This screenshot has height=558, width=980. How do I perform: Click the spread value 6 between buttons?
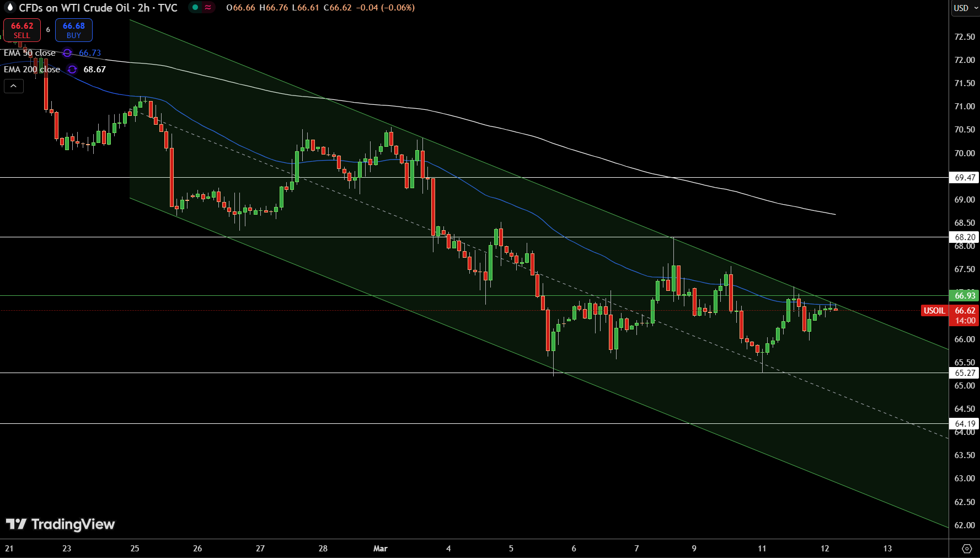(x=48, y=30)
